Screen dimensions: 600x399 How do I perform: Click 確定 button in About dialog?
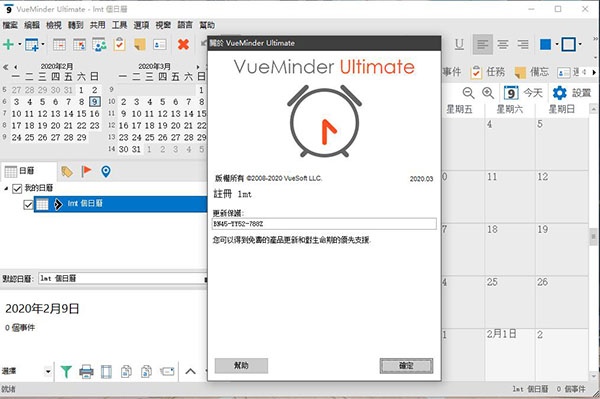[x=406, y=365]
